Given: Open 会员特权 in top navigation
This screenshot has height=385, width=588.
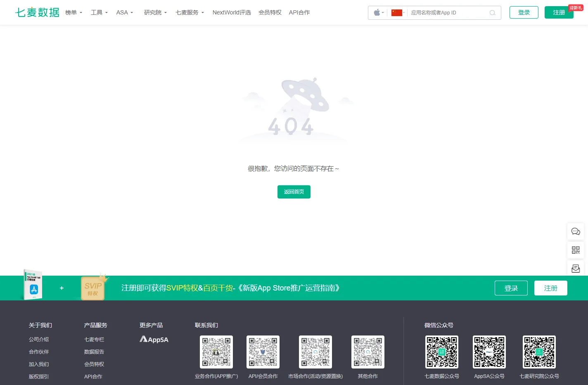Looking at the screenshot, I should 270,12.
